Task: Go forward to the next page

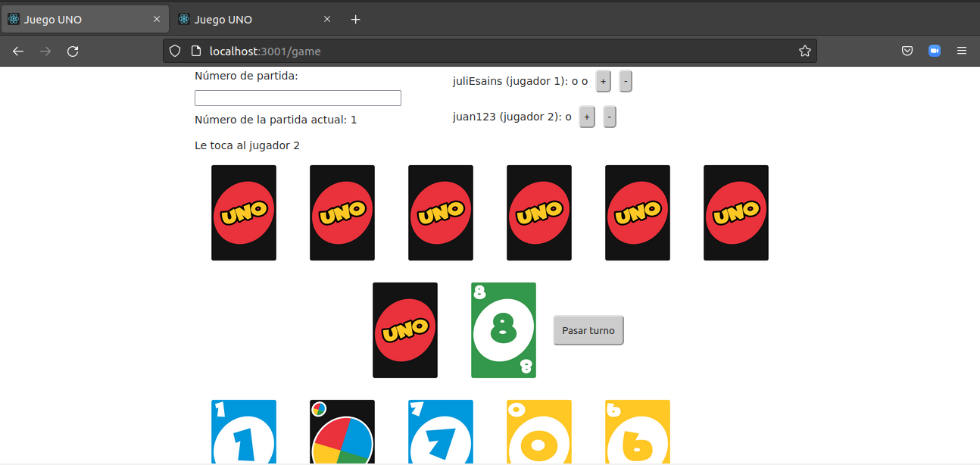Action: point(45,51)
